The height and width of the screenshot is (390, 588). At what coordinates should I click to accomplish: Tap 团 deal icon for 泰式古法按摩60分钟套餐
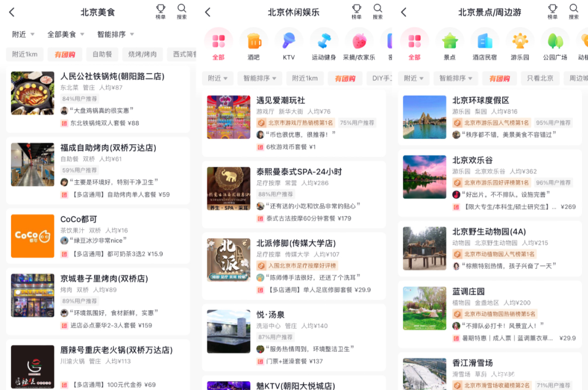pyautogui.click(x=260, y=218)
